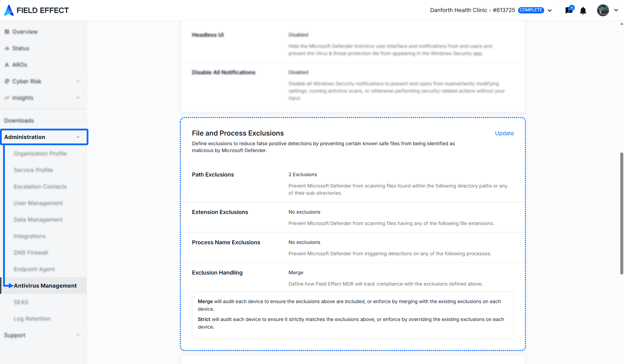The width and height of the screenshot is (624, 364).
Task: Click the AROs sidebar icon
Action: [x=7, y=65]
